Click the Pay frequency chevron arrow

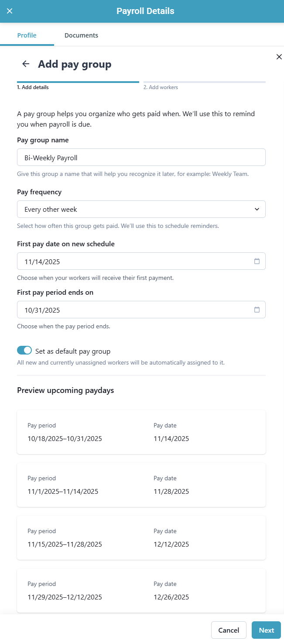[x=257, y=209]
